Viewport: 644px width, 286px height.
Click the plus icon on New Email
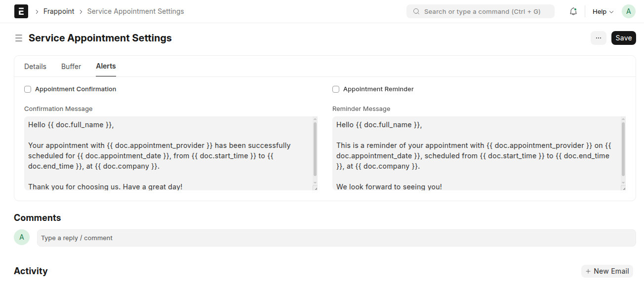coord(588,271)
